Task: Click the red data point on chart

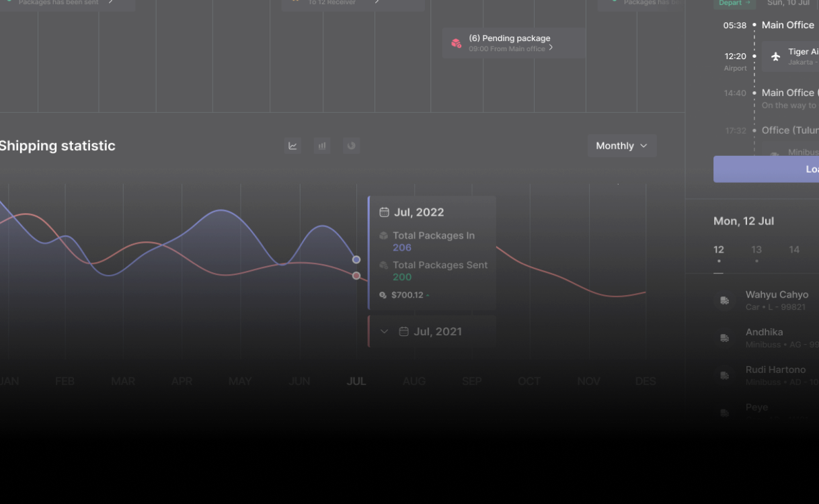Action: [x=356, y=276]
